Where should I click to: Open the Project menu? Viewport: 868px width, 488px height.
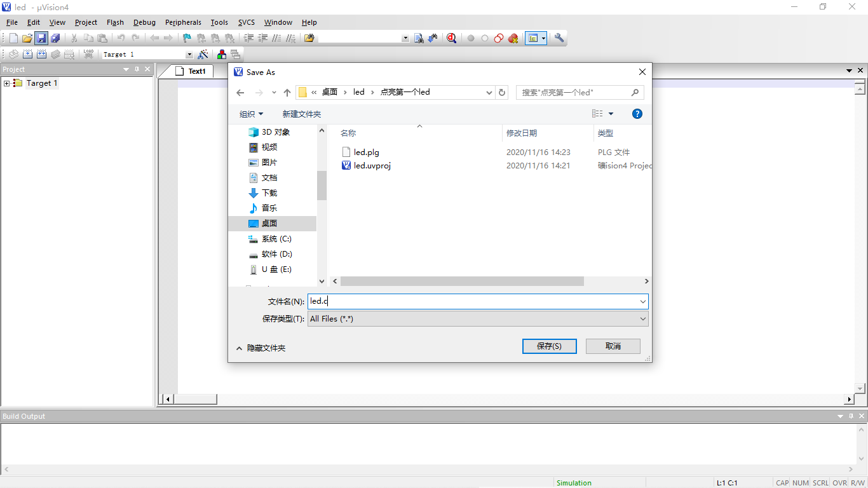[x=86, y=22]
